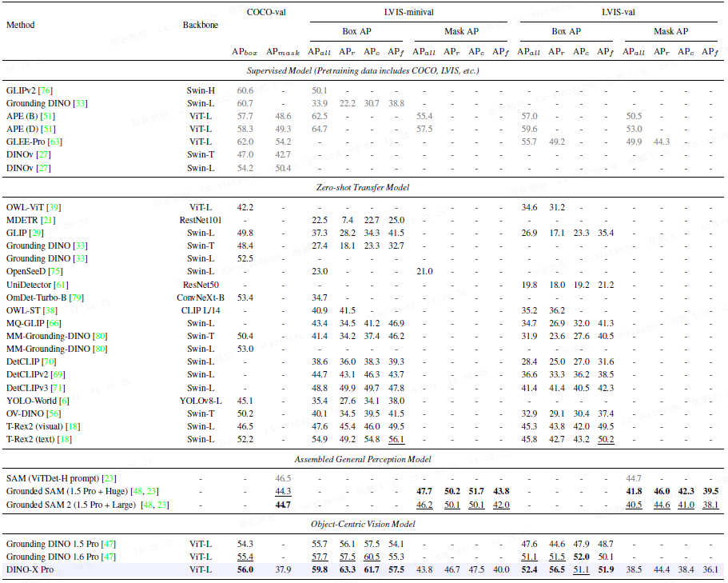Open citation 70 next to DetCLIP
Image resolution: width=728 pixels, height=583 pixels.
(49, 362)
